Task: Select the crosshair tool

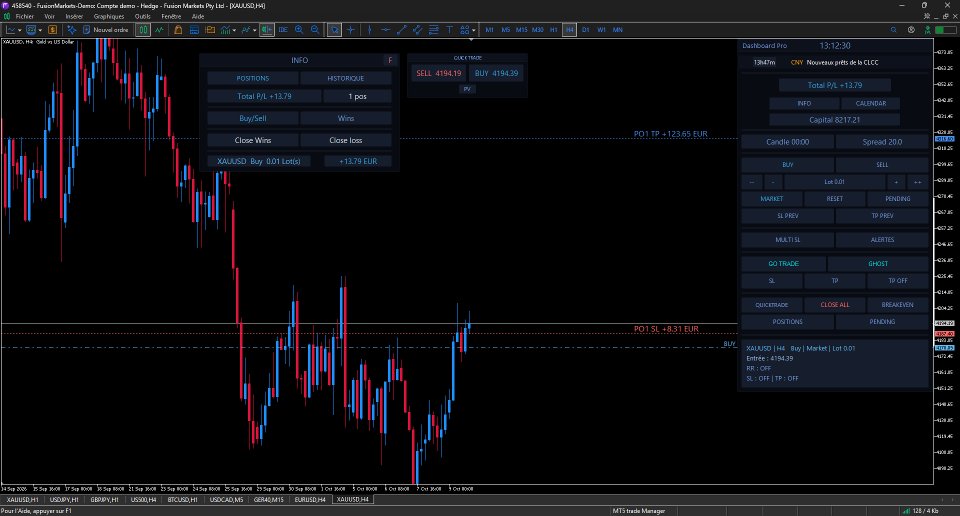Action: click(x=351, y=29)
